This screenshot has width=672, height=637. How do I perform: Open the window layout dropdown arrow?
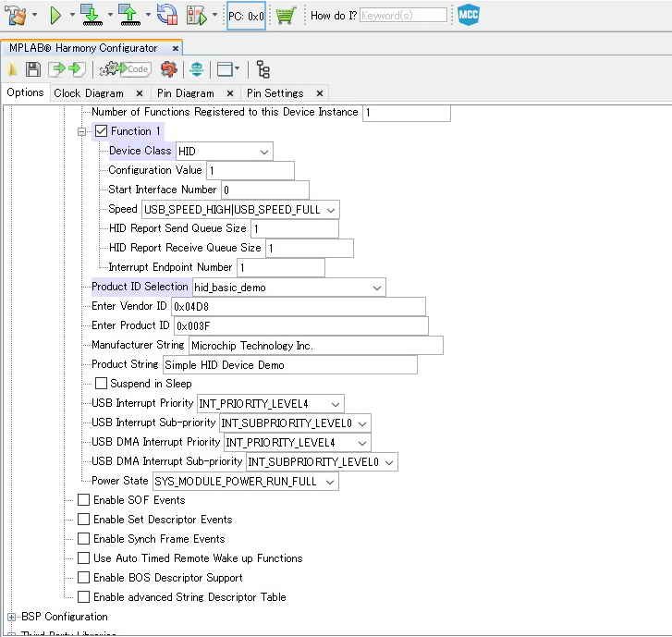237,68
